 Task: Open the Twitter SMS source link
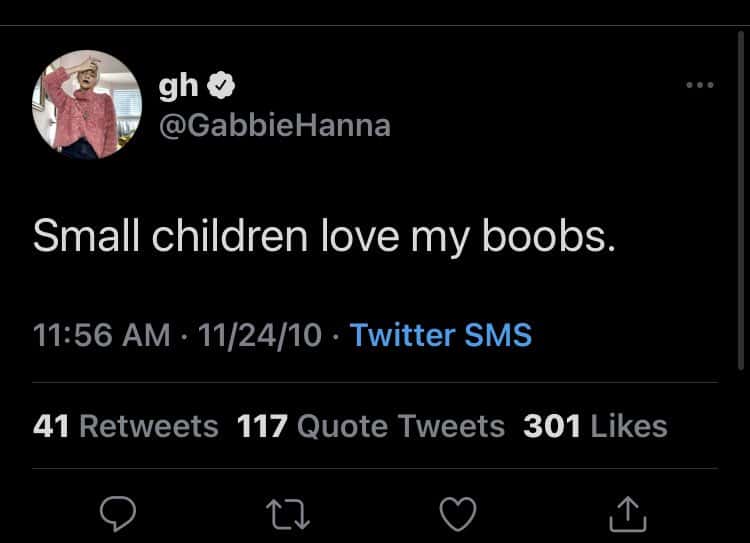click(441, 335)
